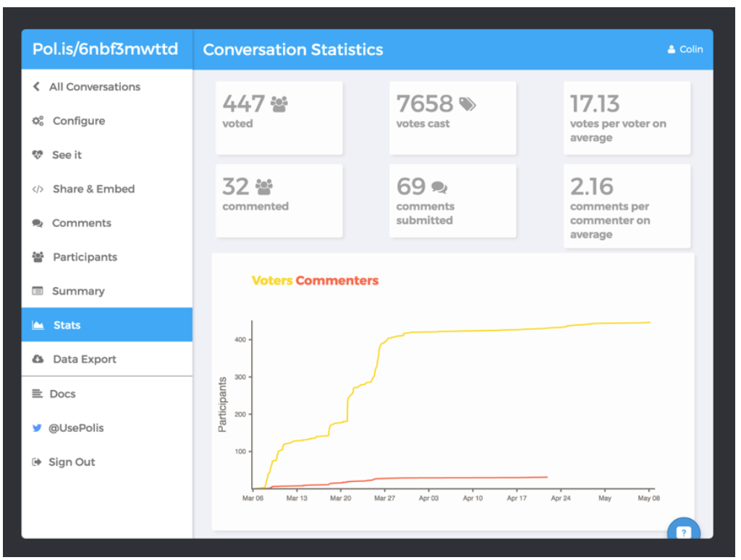Go to the Summary page

click(107, 291)
